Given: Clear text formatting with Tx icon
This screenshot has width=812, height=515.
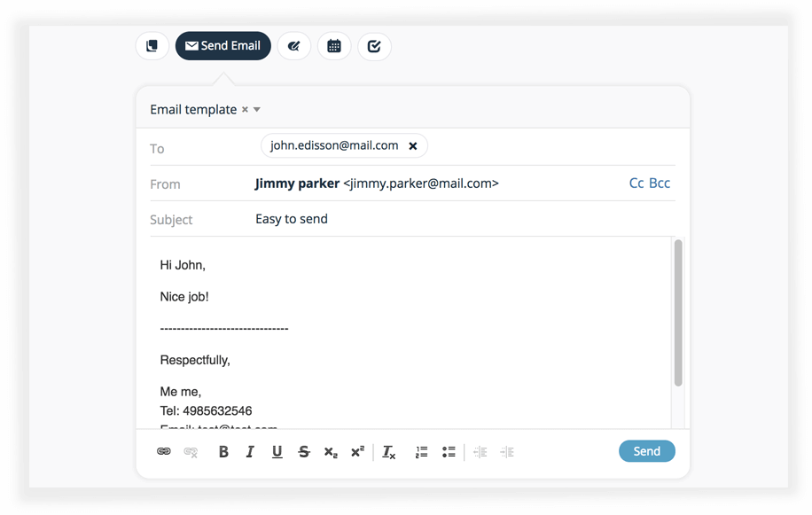Looking at the screenshot, I should pos(388,452).
